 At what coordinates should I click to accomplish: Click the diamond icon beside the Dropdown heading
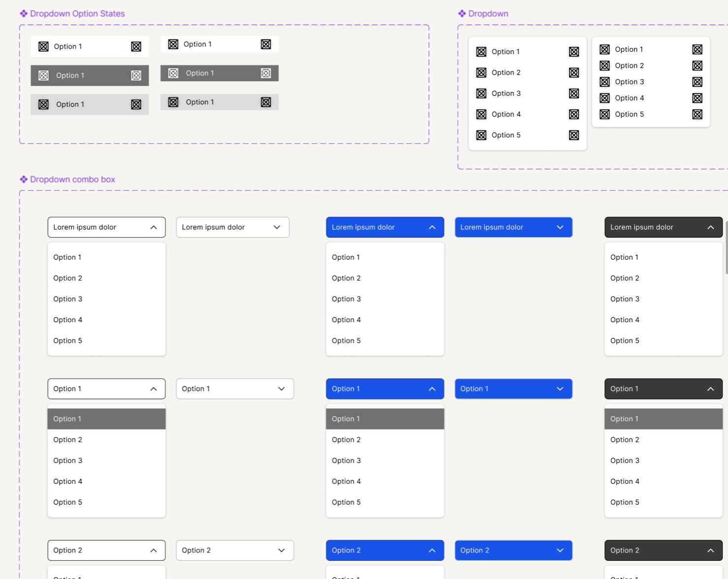coord(462,13)
